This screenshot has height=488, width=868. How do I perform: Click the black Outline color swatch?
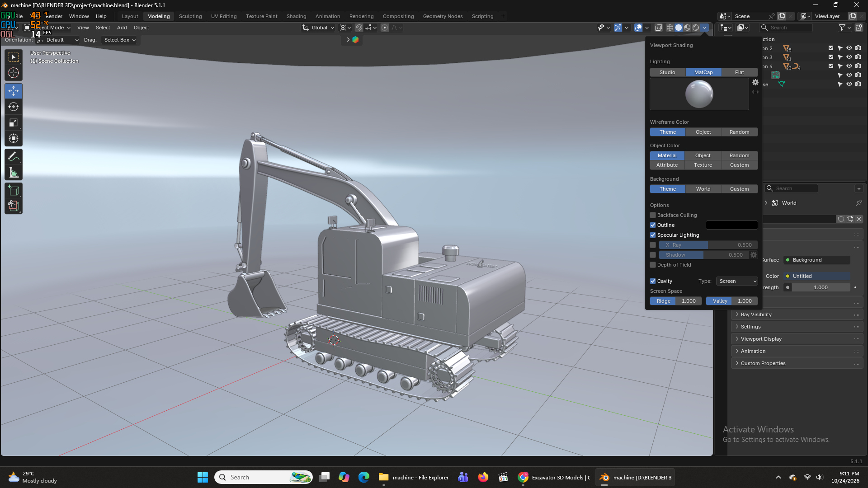point(731,225)
